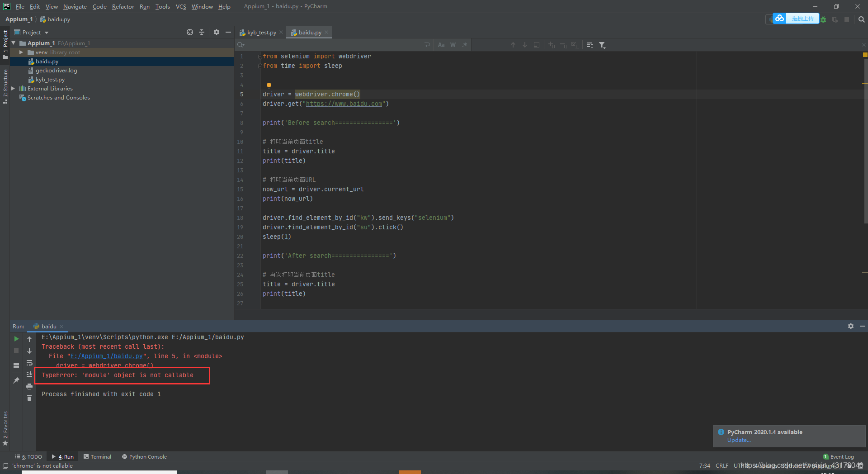Open the https://www.baidu.com hyperlink in code

(x=345, y=104)
